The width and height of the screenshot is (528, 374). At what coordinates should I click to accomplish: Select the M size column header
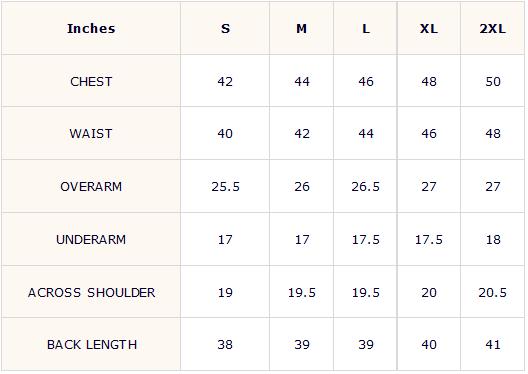pos(301,29)
